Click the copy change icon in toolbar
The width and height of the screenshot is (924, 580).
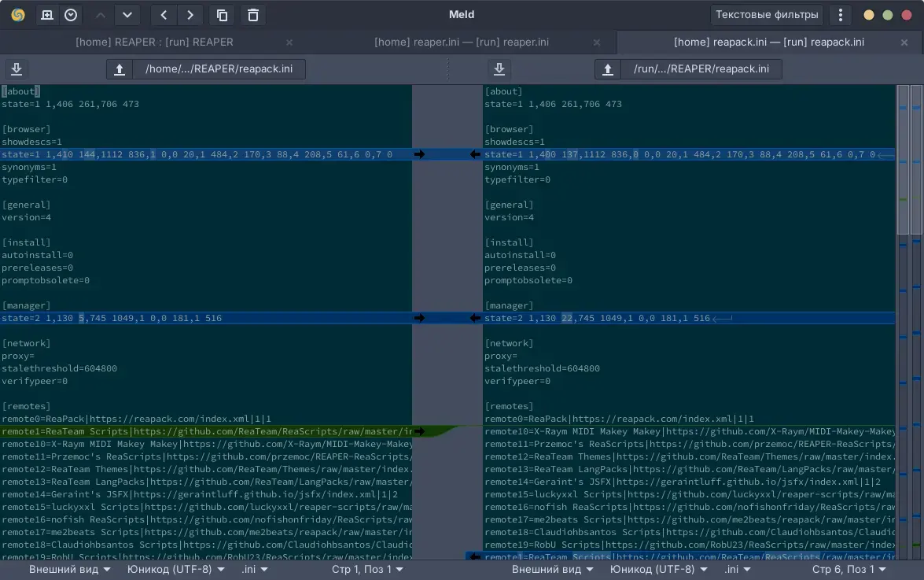(x=222, y=15)
